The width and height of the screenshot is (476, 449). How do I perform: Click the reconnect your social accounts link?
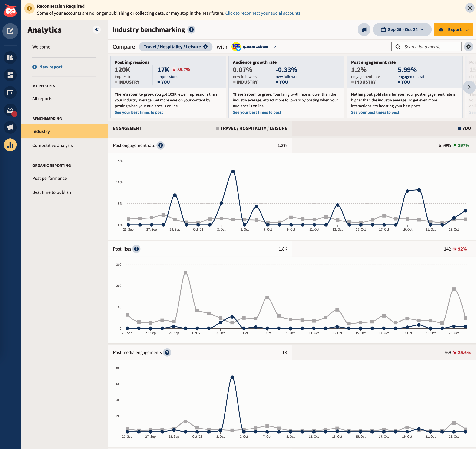[x=263, y=13]
